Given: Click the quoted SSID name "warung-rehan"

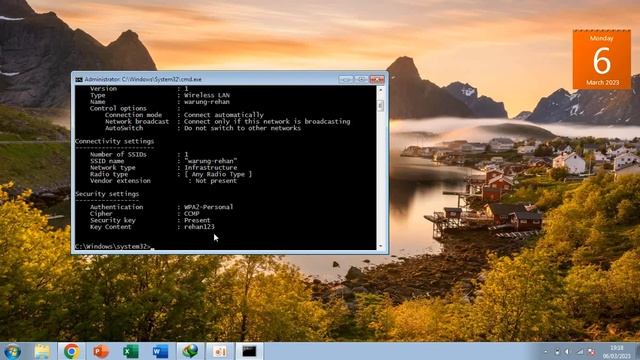Looking at the screenshot, I should pyautogui.click(x=211, y=161).
